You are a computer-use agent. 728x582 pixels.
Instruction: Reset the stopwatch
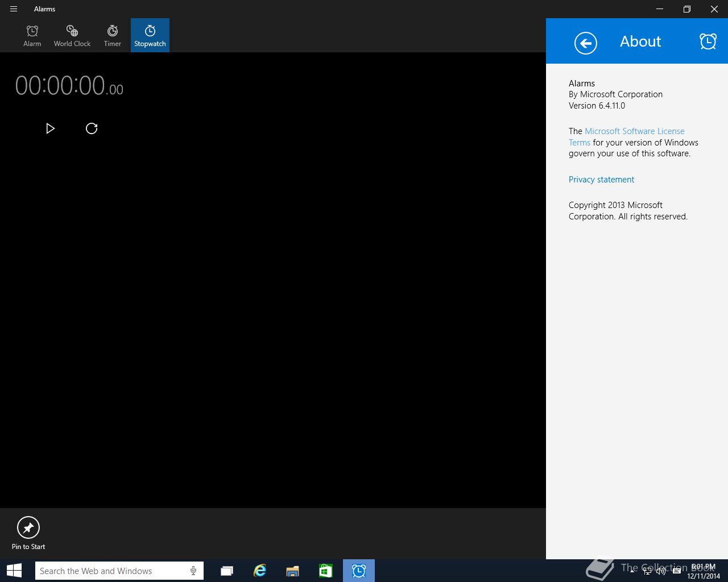tap(92, 128)
